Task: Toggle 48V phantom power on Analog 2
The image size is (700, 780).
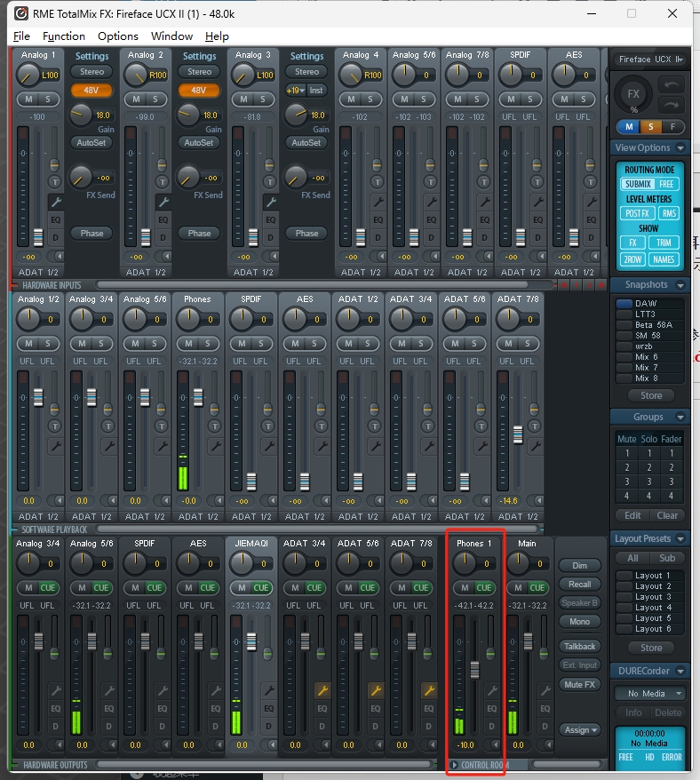Action: point(199,90)
